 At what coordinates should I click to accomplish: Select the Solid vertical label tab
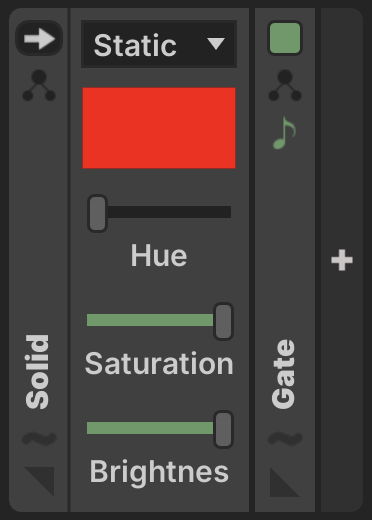coord(37,372)
